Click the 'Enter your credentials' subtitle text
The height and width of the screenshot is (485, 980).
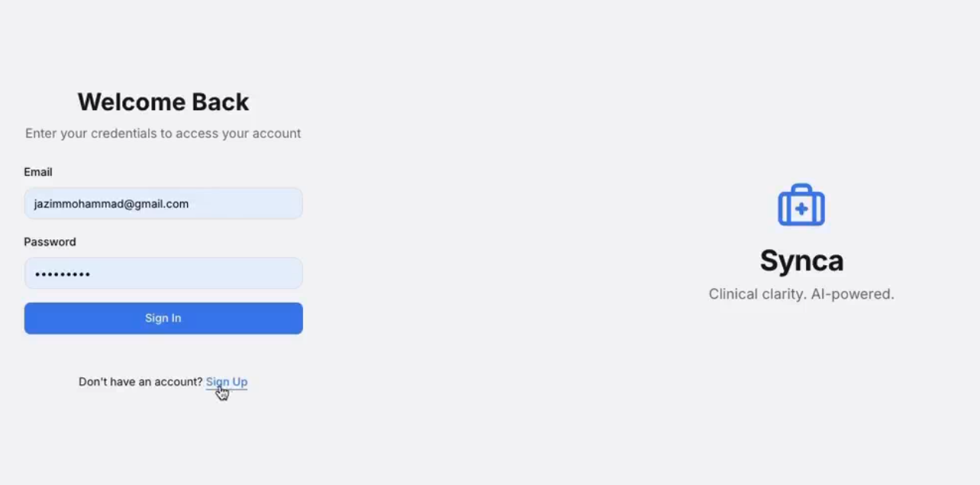tap(163, 134)
